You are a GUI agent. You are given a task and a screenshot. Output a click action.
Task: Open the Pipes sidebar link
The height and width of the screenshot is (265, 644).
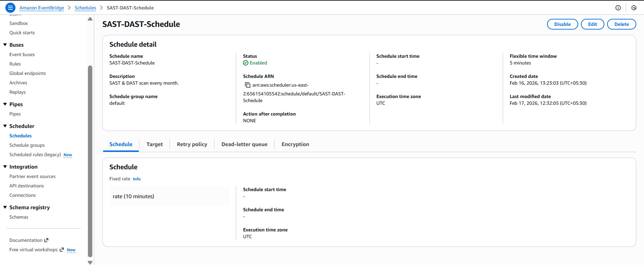(x=15, y=114)
